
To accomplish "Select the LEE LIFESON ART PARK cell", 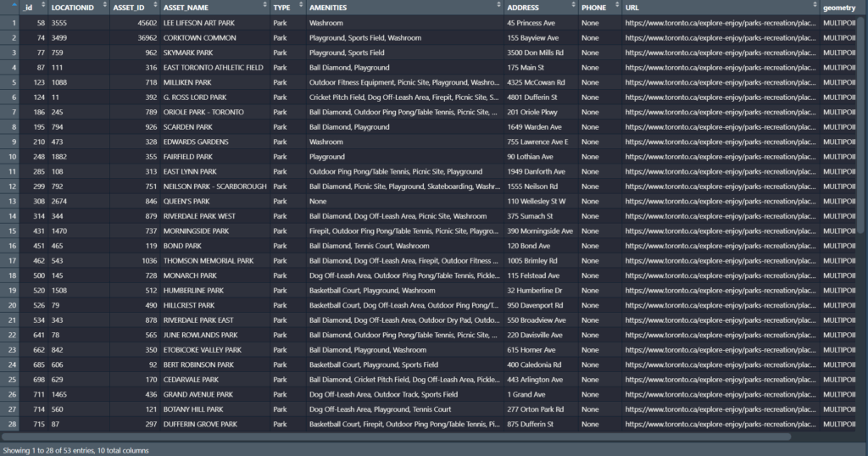I will click(199, 23).
